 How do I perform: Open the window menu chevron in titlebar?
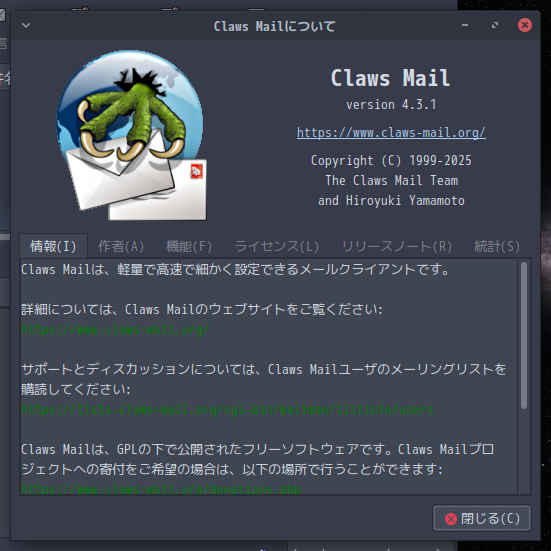click(26, 25)
